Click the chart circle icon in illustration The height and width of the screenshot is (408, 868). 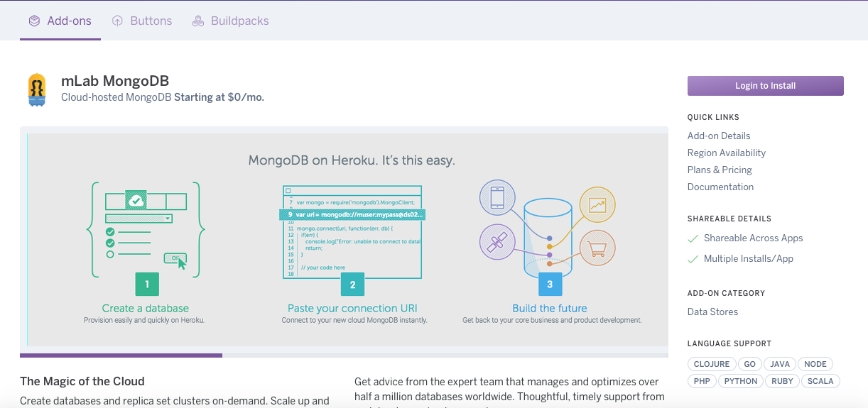point(597,204)
